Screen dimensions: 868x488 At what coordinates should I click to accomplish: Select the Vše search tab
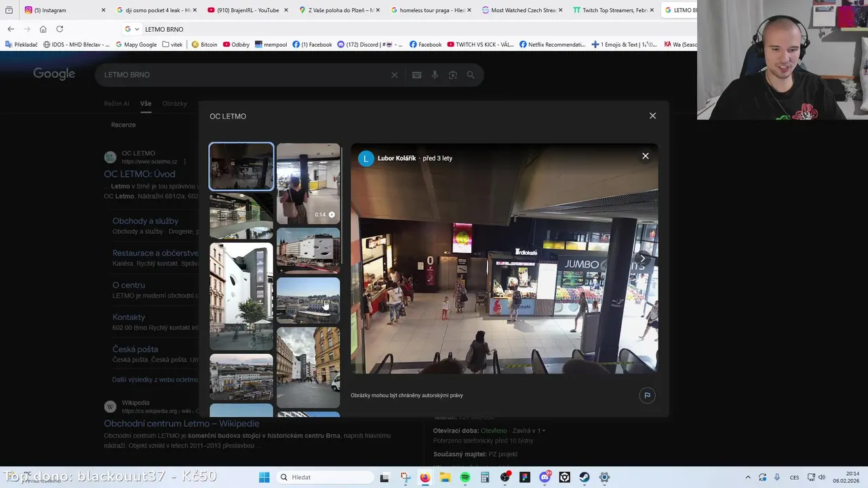click(x=146, y=104)
